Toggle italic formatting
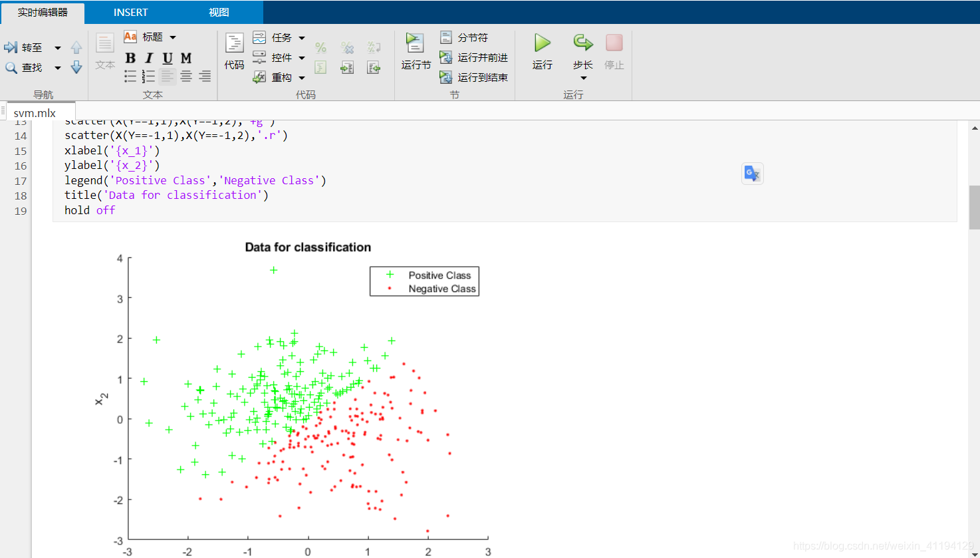Viewport: 980px width, 558px height. (148, 58)
